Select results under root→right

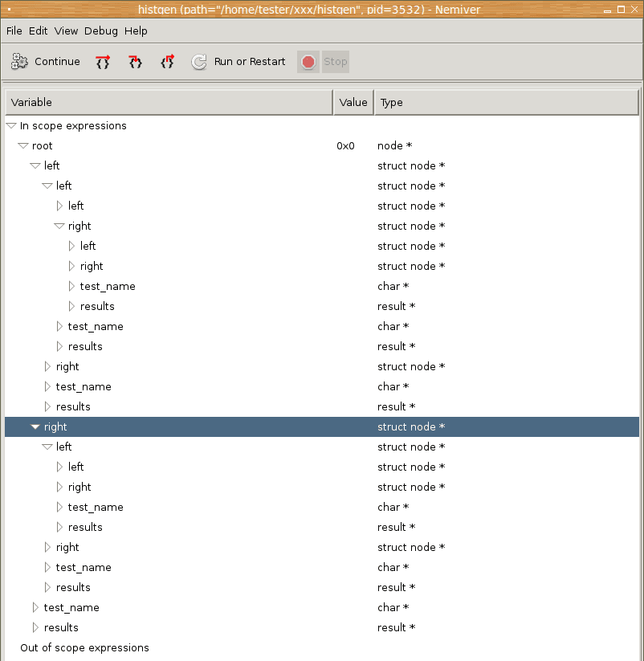pos(73,588)
